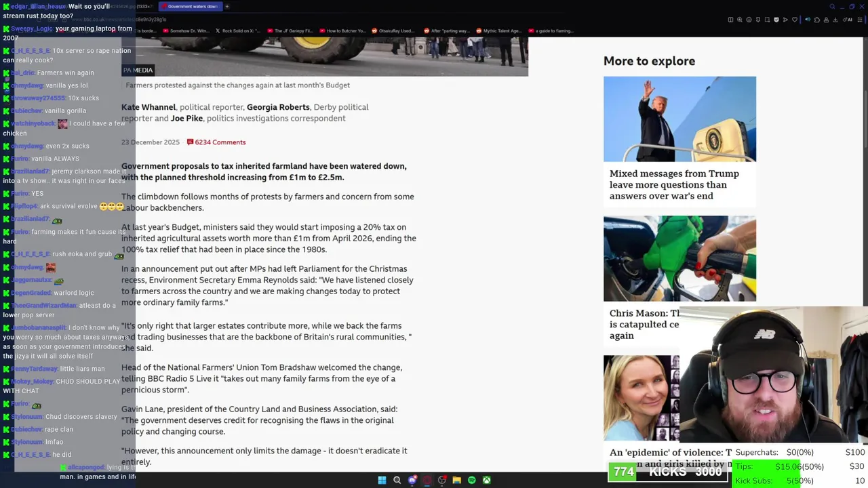Open split screen icon in browser toolbar
Viewport: 868px width, 488px height.
coord(730,20)
